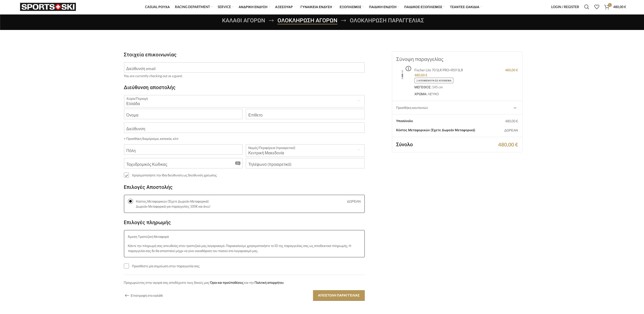644x314 pixels.
Task: Open the Νομός/Περιφέρεια region dropdown
Action: point(305,151)
